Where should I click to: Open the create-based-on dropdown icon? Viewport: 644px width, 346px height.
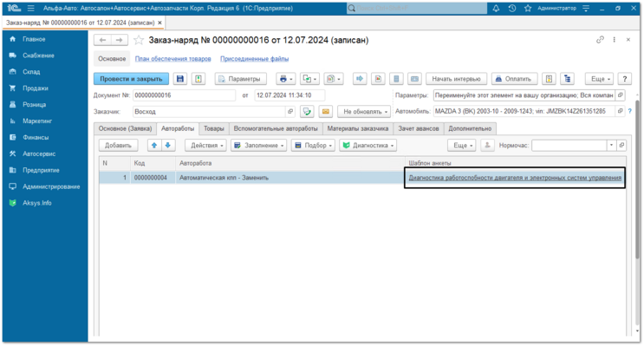click(309, 79)
